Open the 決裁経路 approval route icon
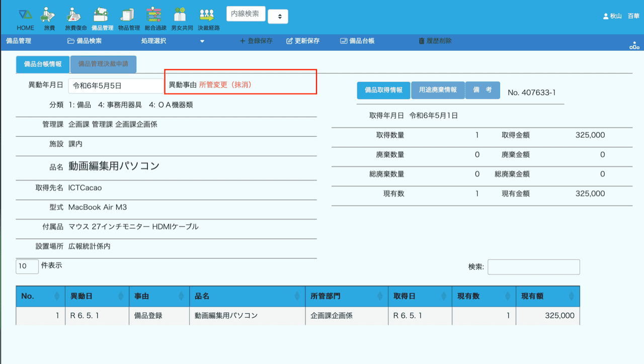This screenshot has width=644, height=364. 208,19
